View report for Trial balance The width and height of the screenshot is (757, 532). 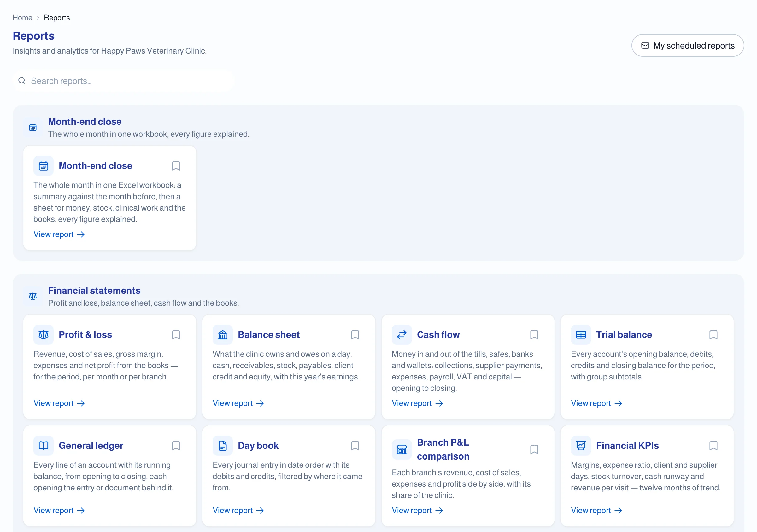click(596, 403)
